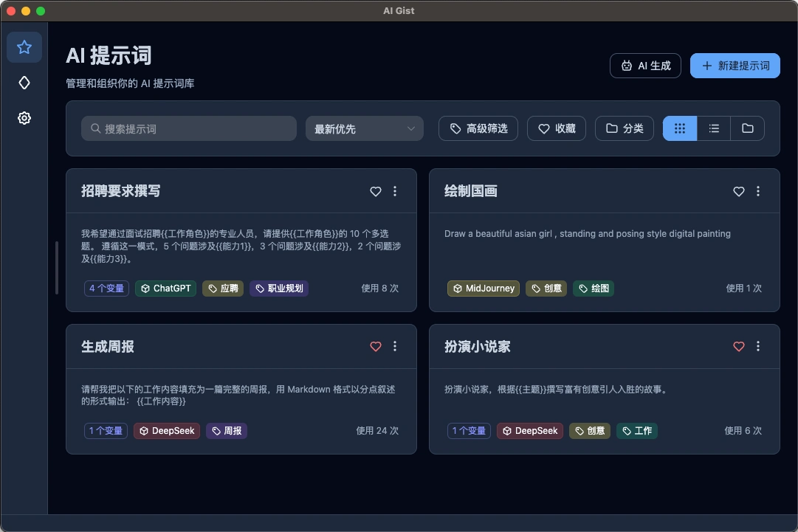Click the 新建提示词 button
Viewport: 798px width, 532px height.
tap(735, 66)
